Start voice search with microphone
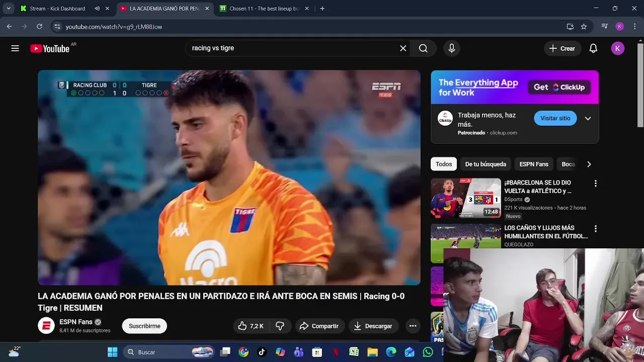This screenshot has width=644, height=362. [x=452, y=48]
